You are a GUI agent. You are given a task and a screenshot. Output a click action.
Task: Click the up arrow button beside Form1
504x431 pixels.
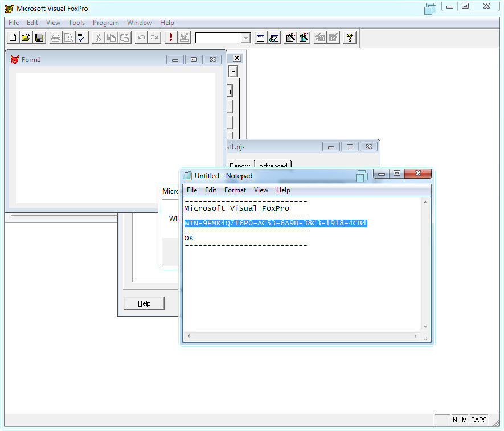[x=233, y=72]
